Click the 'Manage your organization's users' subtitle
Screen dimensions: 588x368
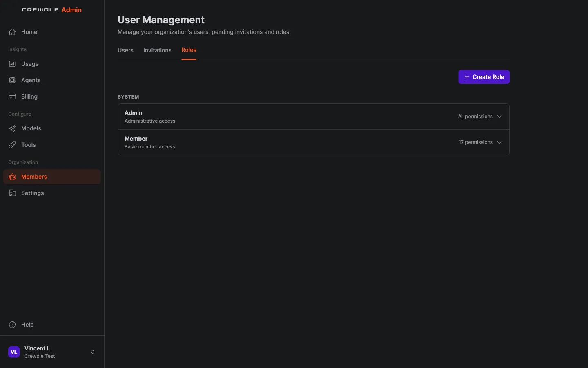(204, 32)
